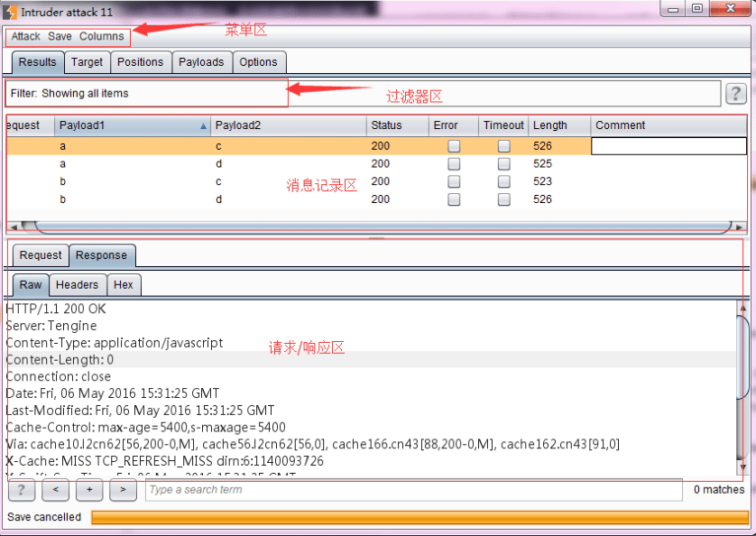Click right arrow of results horizontal scrollbar
This screenshot has height=536, width=756.
point(740,226)
